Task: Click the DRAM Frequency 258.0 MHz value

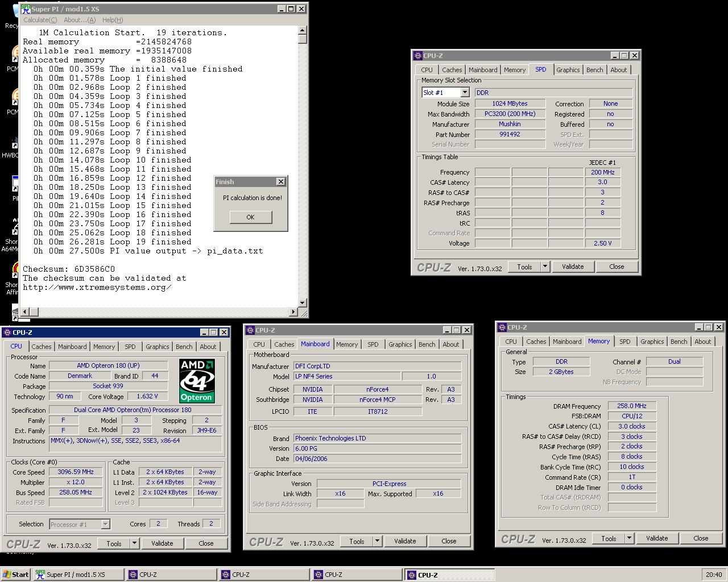Action: [x=631, y=406]
